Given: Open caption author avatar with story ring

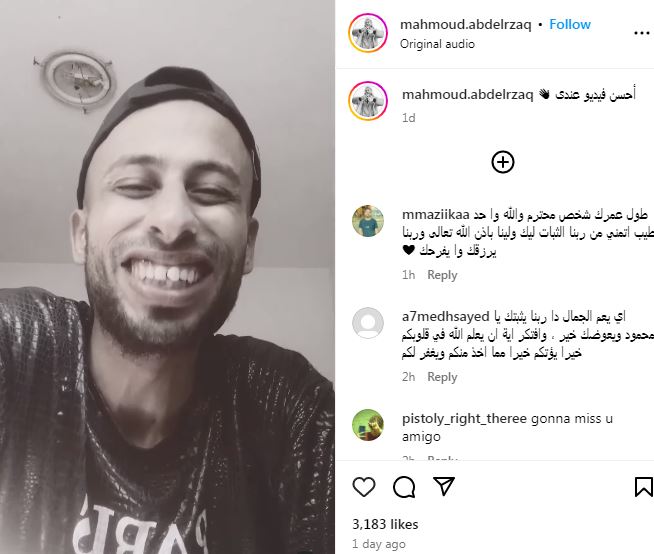Looking at the screenshot, I should [368, 101].
